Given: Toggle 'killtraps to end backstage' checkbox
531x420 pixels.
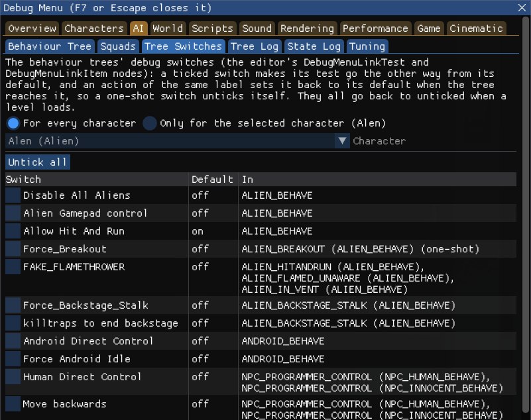Looking at the screenshot, I should pos(13,323).
